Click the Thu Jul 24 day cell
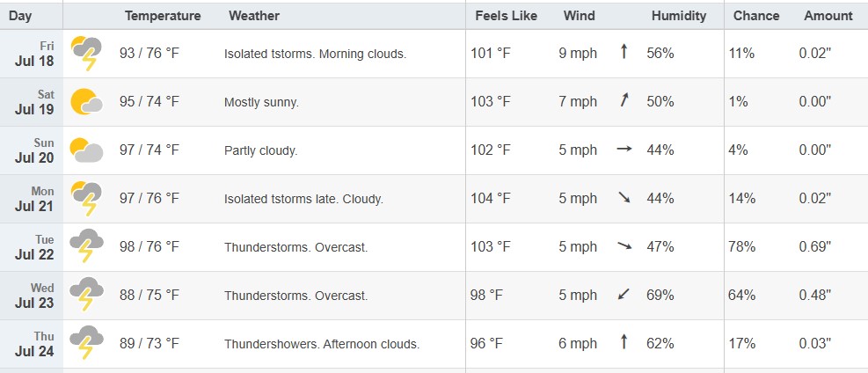Viewport: 868px width, 373px height. [x=32, y=344]
